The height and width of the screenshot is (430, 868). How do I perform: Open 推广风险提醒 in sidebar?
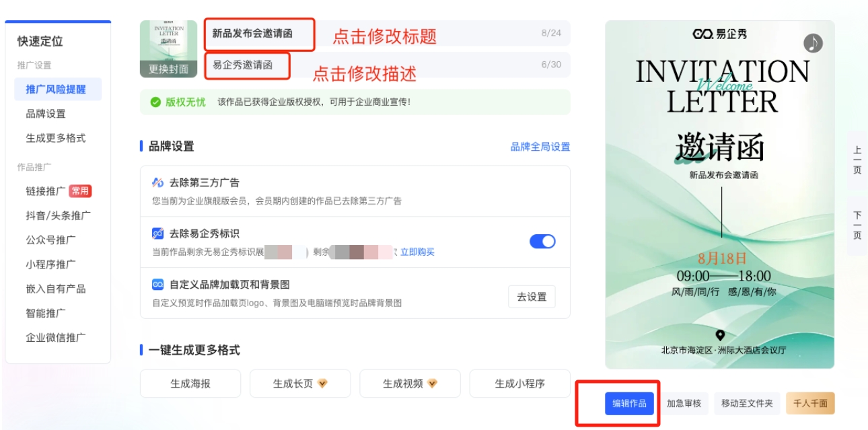pyautogui.click(x=58, y=89)
